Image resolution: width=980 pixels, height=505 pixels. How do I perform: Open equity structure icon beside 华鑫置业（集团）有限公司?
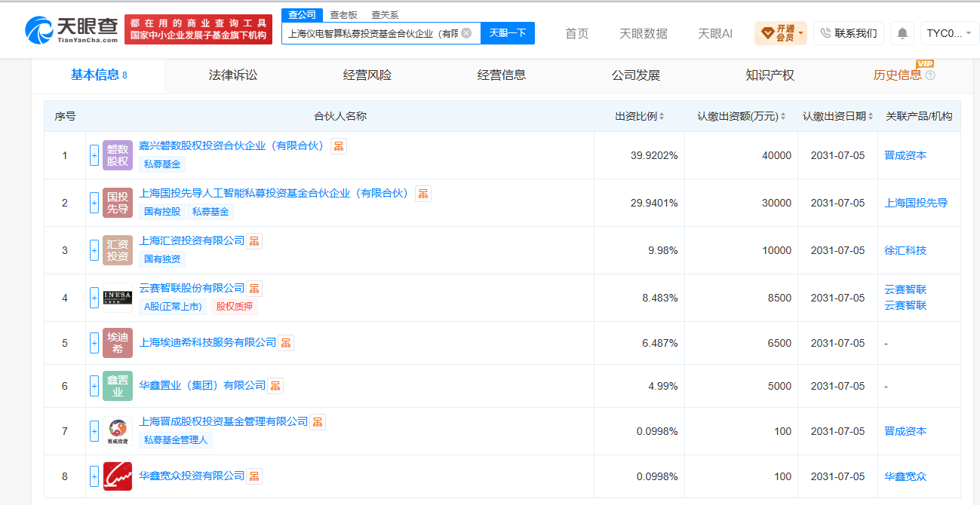[x=275, y=386]
